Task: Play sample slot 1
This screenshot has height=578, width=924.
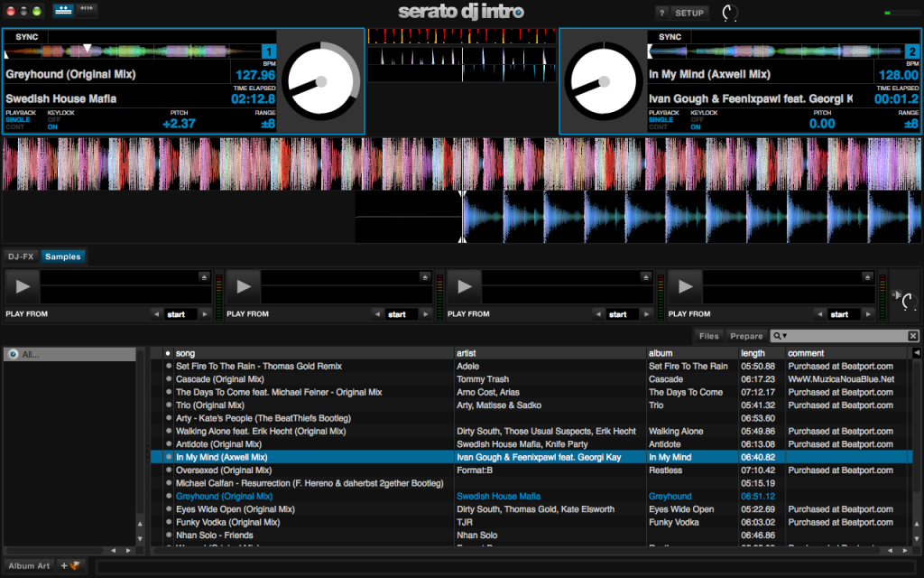Action: [x=23, y=286]
